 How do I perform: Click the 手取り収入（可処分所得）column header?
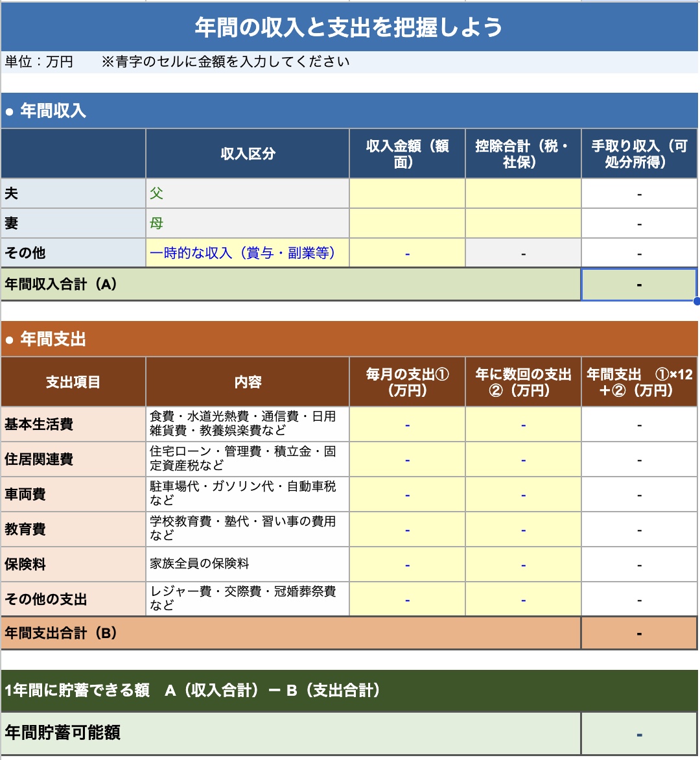pyautogui.click(x=639, y=154)
